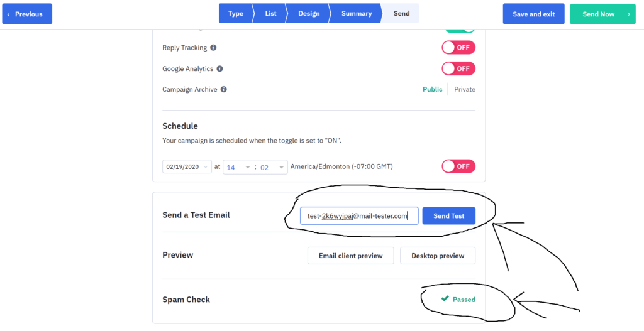Screen dimensions: 644x331
Task: Expand the minutes dropdown showing 02
Action: (x=272, y=167)
